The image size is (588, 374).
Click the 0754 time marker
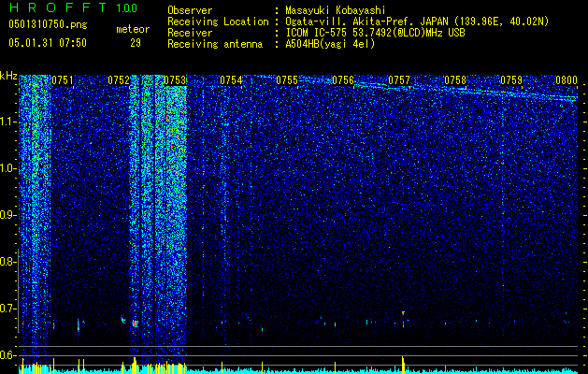click(x=231, y=80)
